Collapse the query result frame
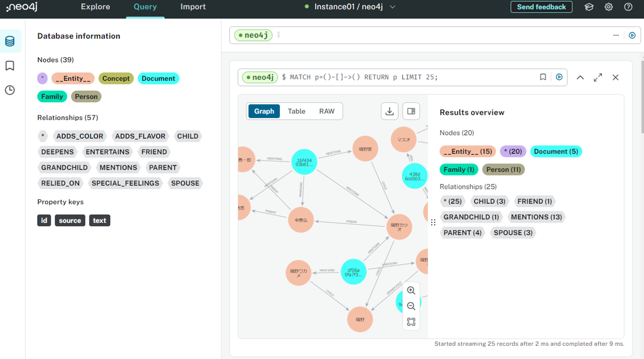Viewport: 644px width, 359px height. click(580, 77)
